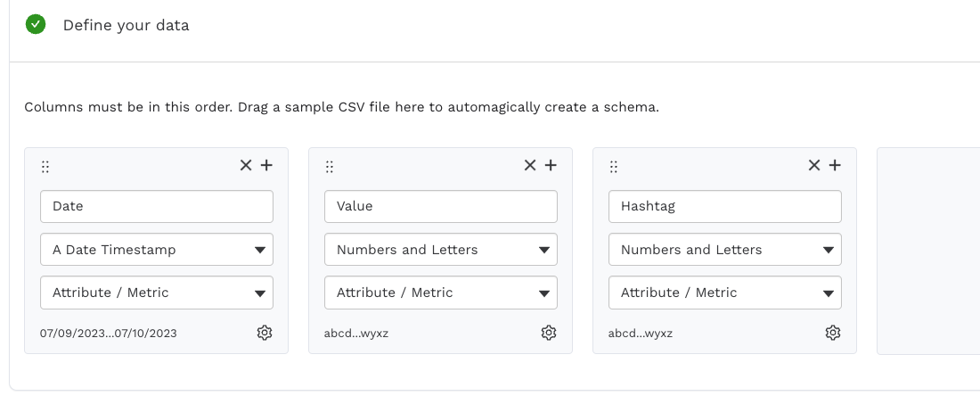The width and height of the screenshot is (980, 396).
Task: Click the green Define your data checkmark
Action: [36, 24]
